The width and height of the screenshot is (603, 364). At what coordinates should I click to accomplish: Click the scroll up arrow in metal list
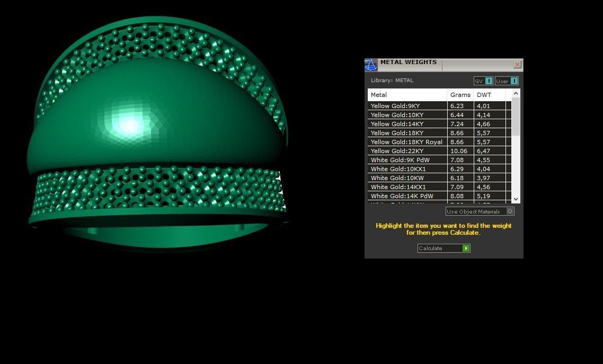[x=516, y=93]
